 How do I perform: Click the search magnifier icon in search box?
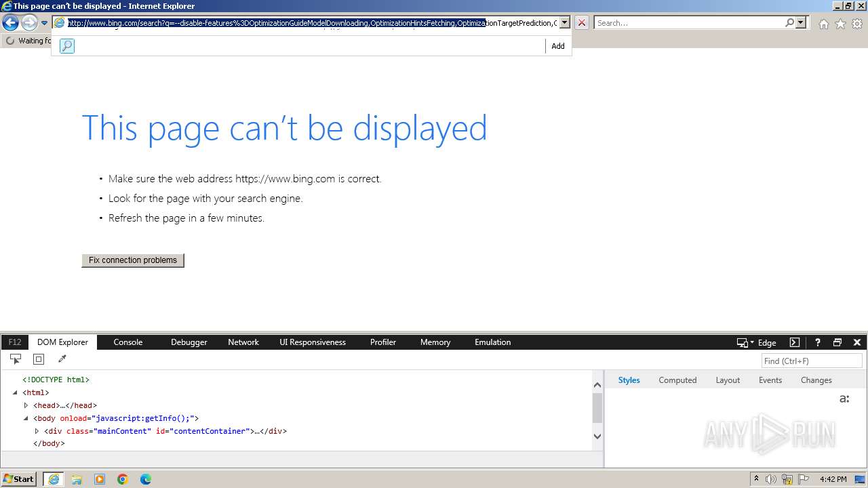coord(789,23)
